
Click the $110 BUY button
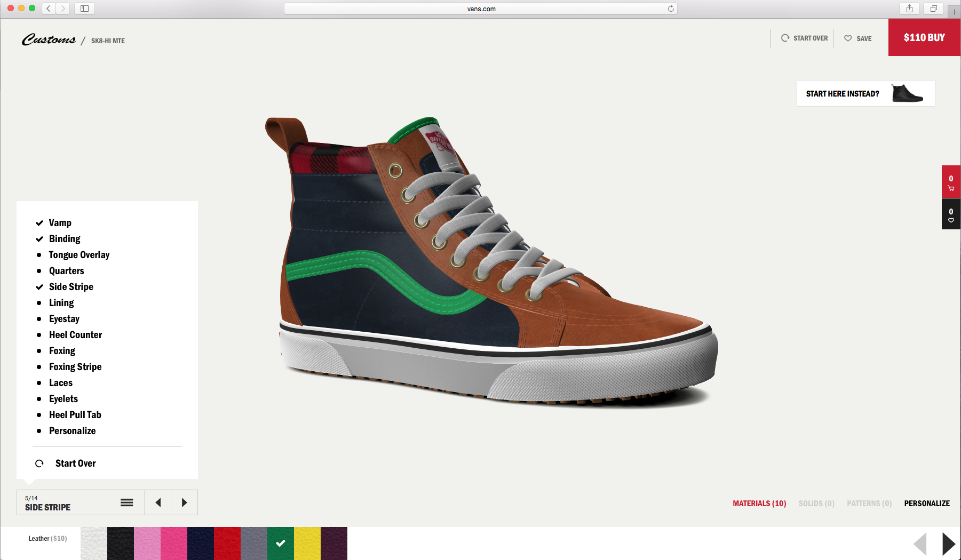(x=924, y=37)
